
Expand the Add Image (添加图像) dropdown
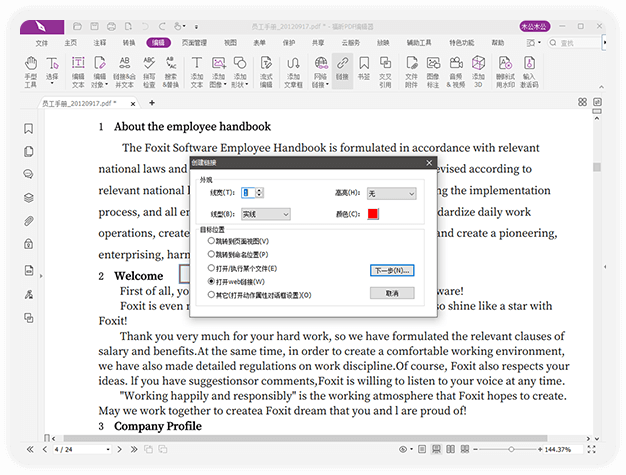click(225, 84)
